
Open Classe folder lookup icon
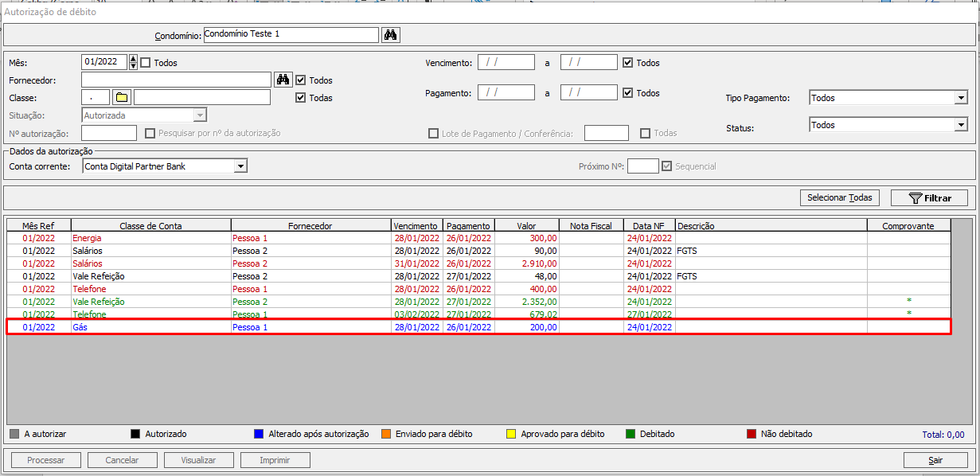point(122,97)
